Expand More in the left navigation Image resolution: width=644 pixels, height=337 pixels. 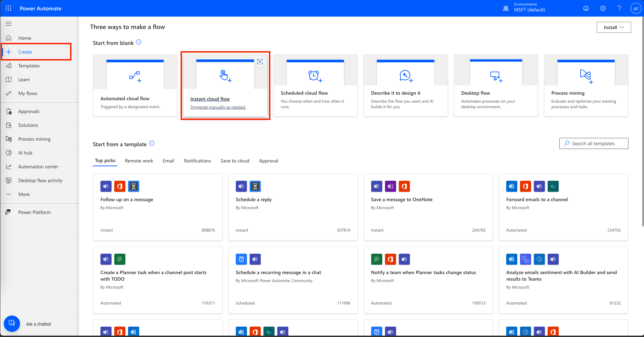[x=24, y=194]
